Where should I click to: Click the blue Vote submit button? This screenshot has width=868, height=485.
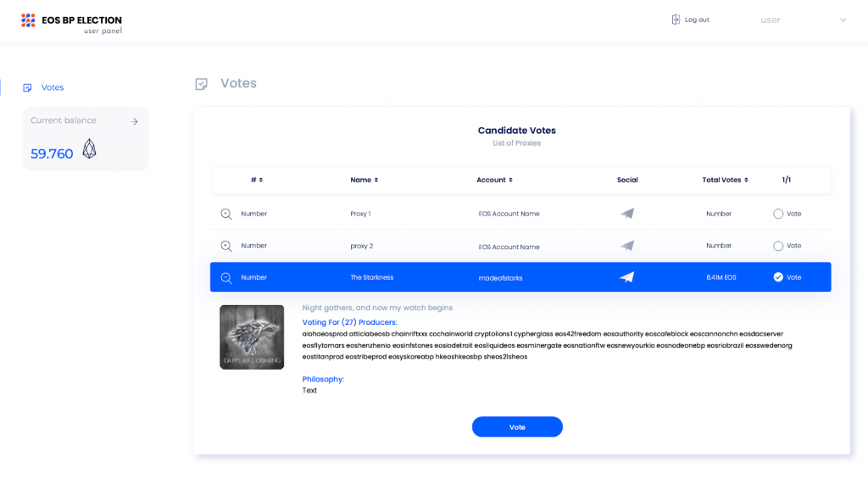point(517,426)
